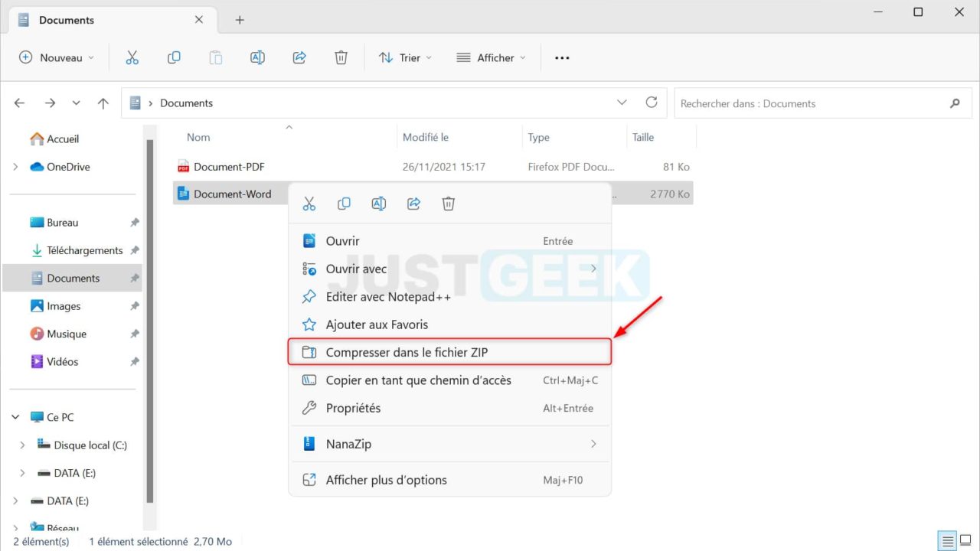The image size is (980, 551).
Task: Click the toolbar Rename icon
Action: point(258,57)
